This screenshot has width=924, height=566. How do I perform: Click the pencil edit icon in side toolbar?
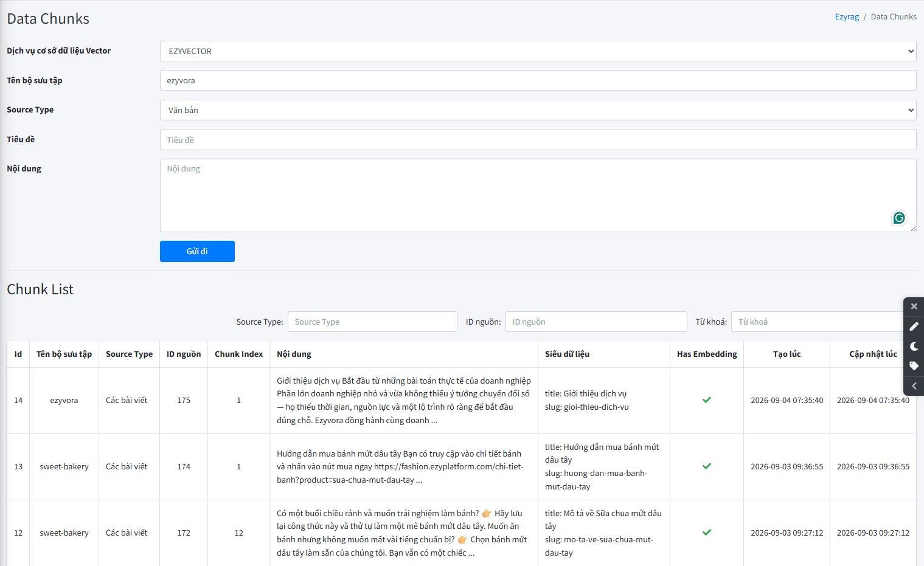[914, 326]
